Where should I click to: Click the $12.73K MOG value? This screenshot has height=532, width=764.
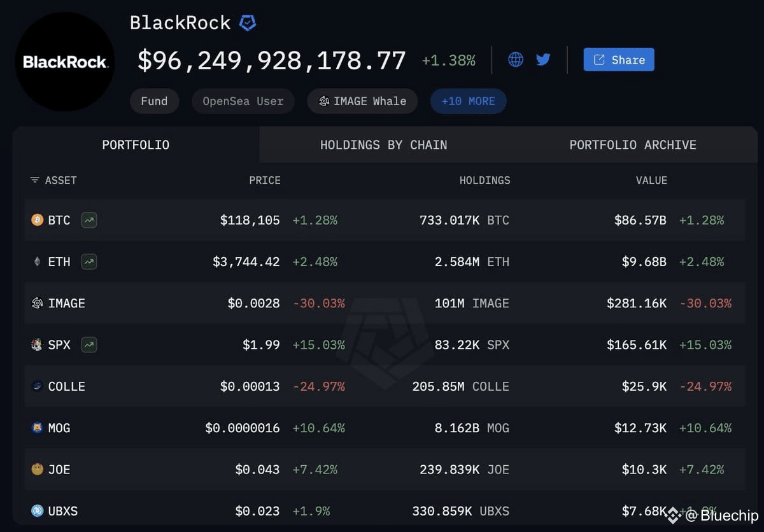click(640, 428)
